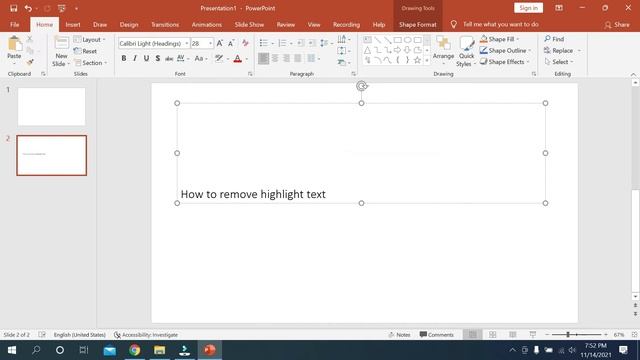The height and width of the screenshot is (360, 640).
Task: Open PowerPoint from the taskbar
Action: [210, 350]
